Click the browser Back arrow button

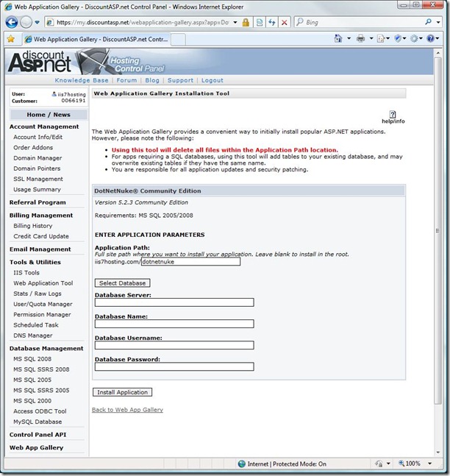point(12,23)
